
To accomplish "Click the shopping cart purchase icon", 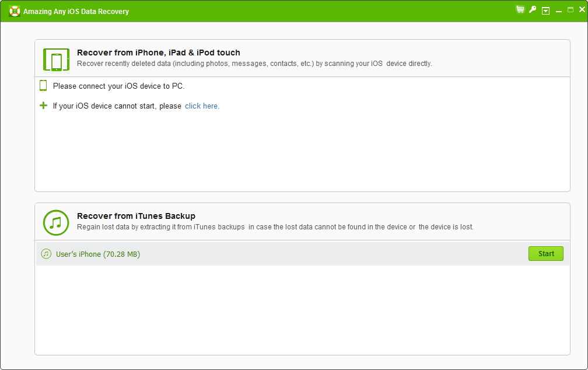I will click(520, 10).
